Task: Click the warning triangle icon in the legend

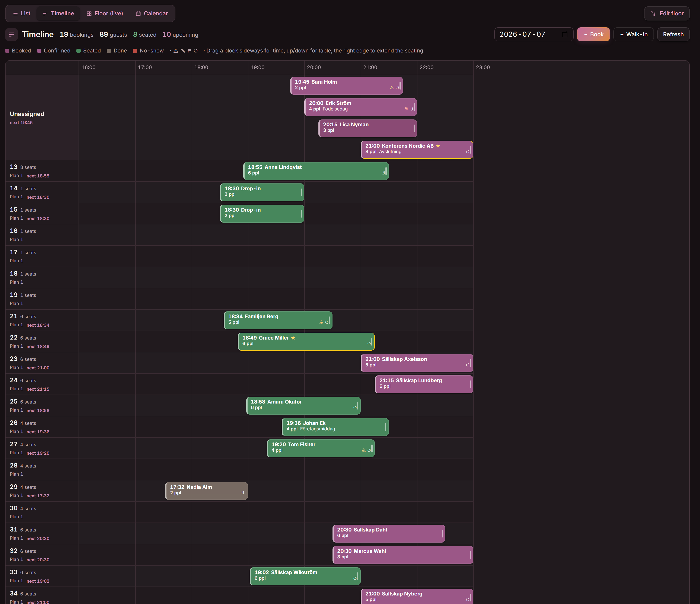Action: (176, 51)
